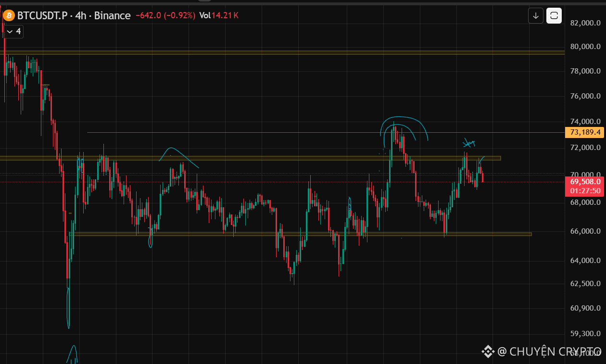
Task: Click the red 69,508.0 current price label
Action: (x=585, y=182)
